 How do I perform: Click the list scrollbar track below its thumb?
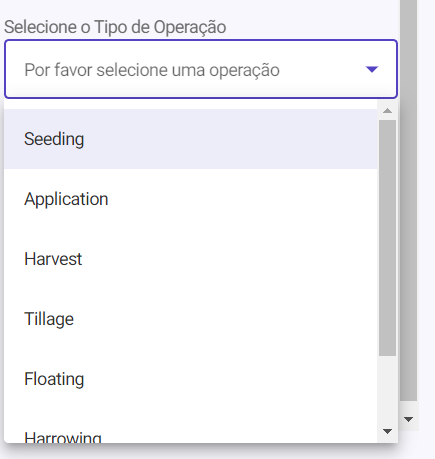coord(387,389)
